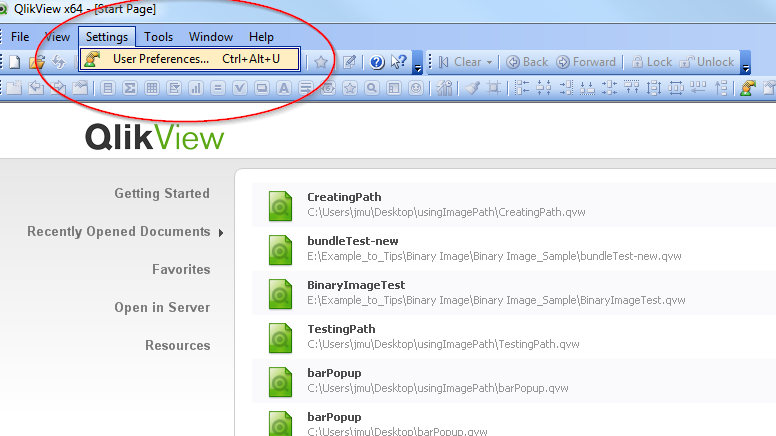Screen dimensions: 776x436
Task: Click path text ending bundleTest-new.qvw
Action: coord(494,256)
